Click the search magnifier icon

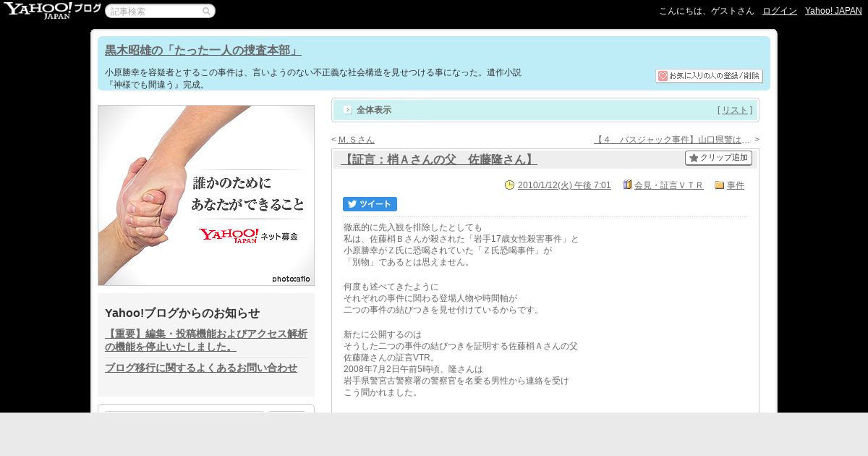pos(207,11)
